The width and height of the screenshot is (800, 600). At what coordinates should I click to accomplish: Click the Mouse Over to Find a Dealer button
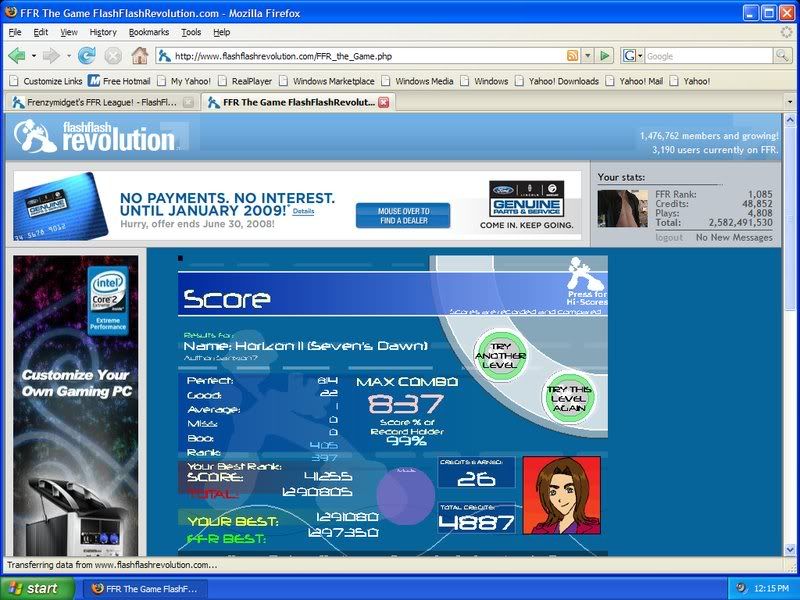click(403, 216)
